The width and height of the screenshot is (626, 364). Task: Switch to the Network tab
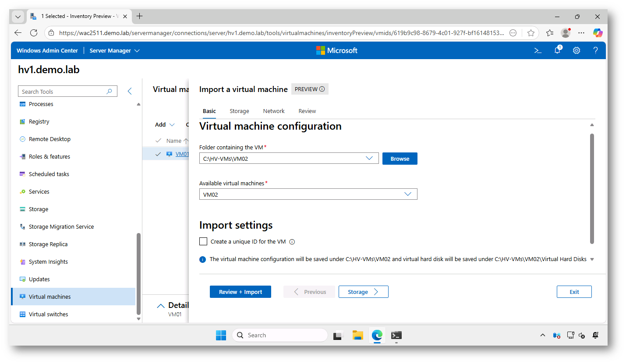point(274,111)
